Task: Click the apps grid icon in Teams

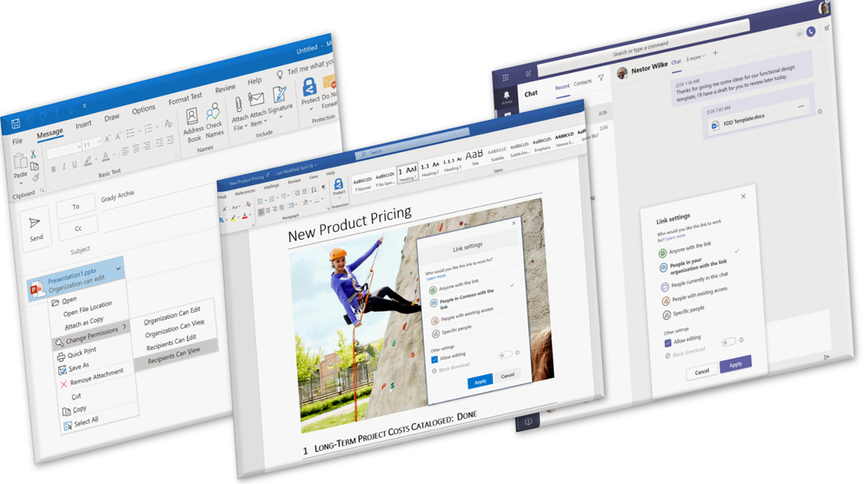Action: [505, 77]
